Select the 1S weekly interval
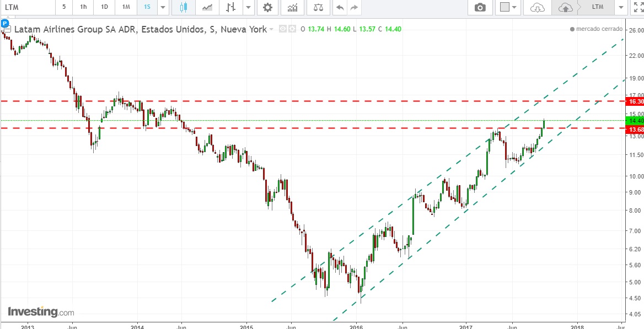 (x=147, y=7)
